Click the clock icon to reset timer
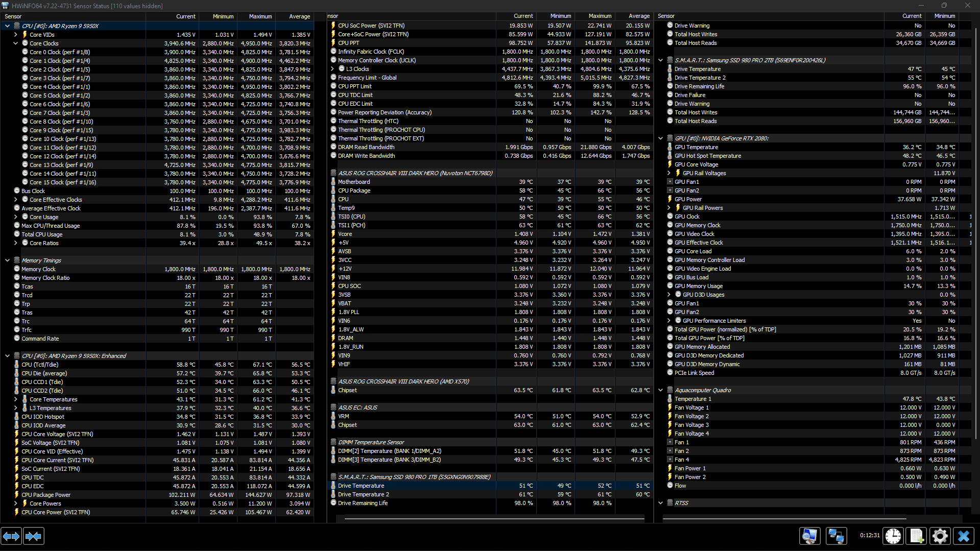980x551 pixels. pos(893,536)
